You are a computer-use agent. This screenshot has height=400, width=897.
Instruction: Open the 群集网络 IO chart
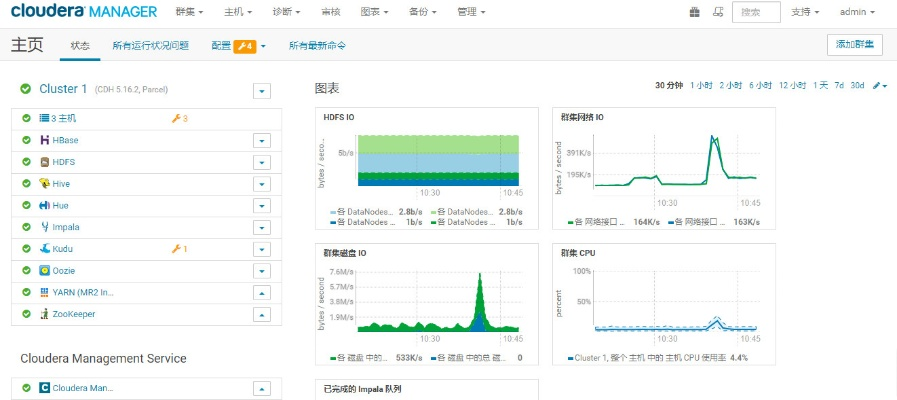tap(664, 168)
